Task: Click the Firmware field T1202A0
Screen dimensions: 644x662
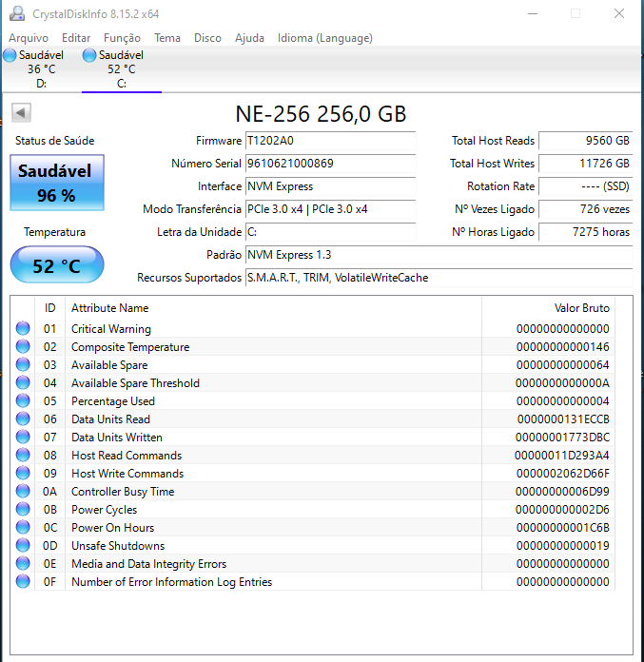Action: click(x=331, y=141)
